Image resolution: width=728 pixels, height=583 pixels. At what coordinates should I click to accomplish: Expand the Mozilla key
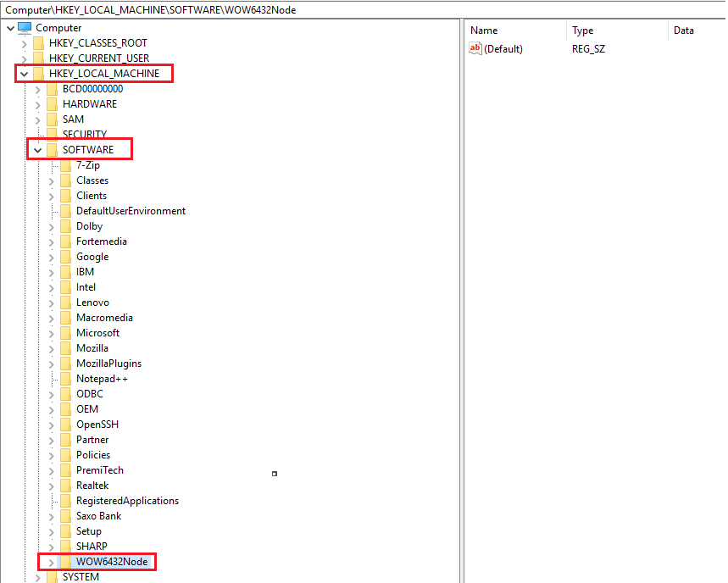point(51,348)
